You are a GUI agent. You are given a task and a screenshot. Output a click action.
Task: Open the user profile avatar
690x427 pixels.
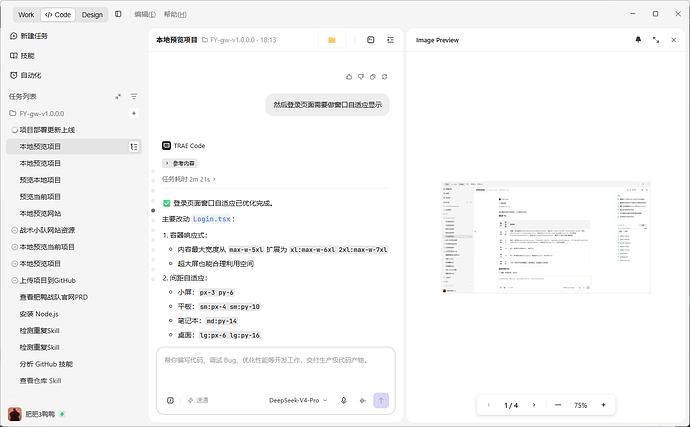pos(15,414)
